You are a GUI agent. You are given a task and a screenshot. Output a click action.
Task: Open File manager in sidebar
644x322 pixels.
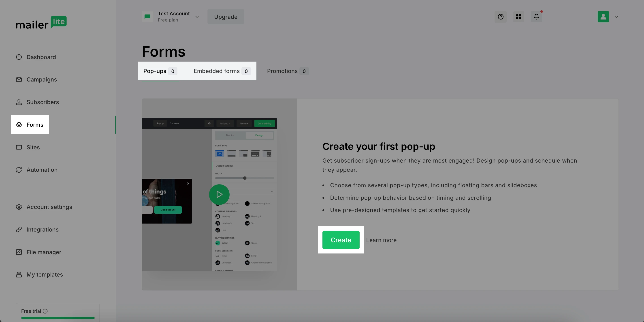coord(44,252)
